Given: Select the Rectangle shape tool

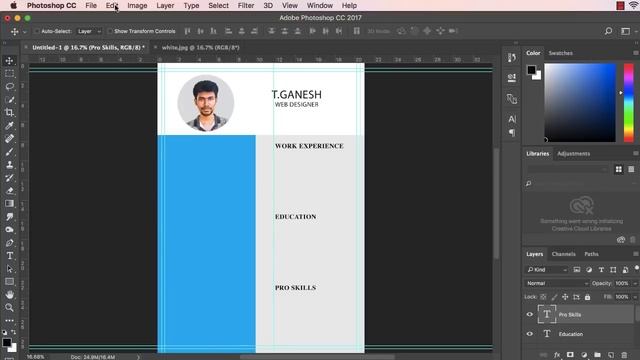Looking at the screenshot, I should pyautogui.click(x=9, y=282).
